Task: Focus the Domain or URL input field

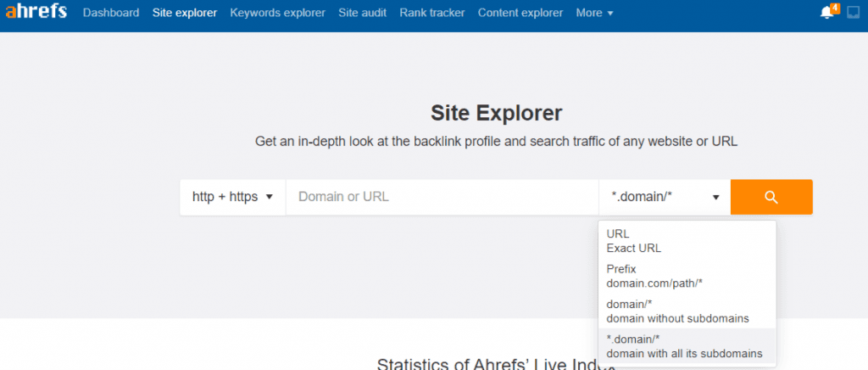Action: click(x=442, y=197)
